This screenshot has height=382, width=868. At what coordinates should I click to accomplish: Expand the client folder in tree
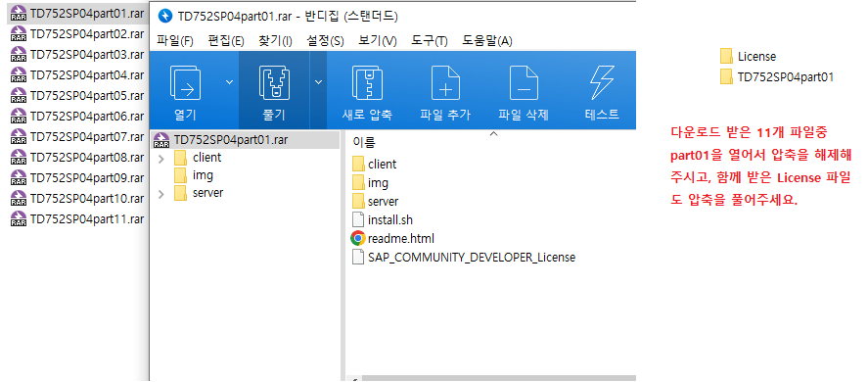pyautogui.click(x=161, y=159)
